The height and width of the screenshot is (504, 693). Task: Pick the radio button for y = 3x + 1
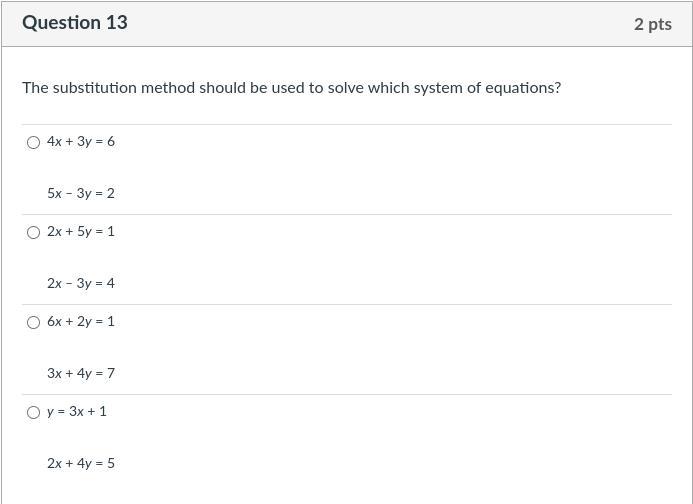33,412
